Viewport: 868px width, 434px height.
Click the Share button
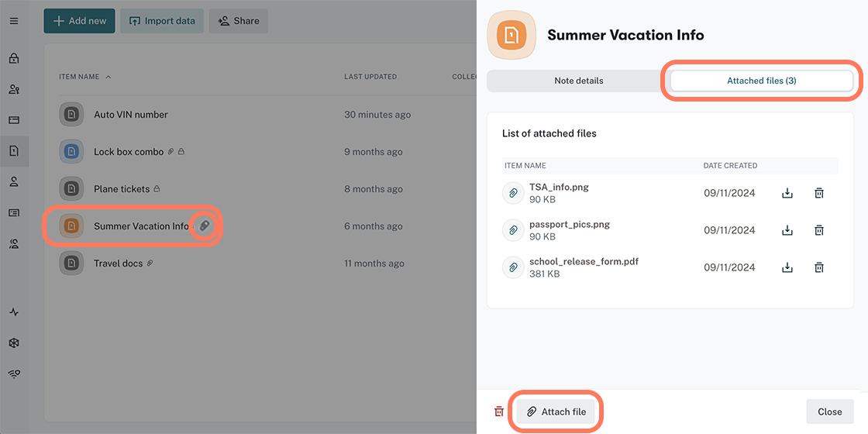point(238,21)
